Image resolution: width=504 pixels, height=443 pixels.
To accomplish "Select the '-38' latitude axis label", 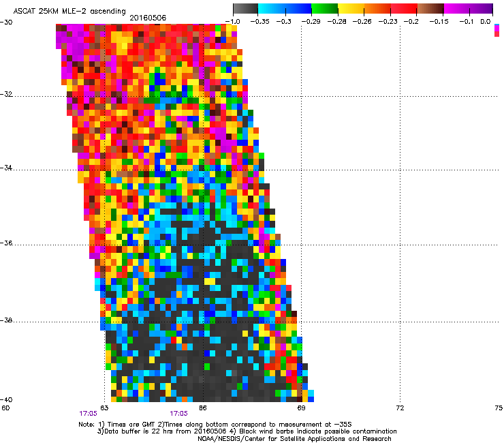I will [6, 320].
